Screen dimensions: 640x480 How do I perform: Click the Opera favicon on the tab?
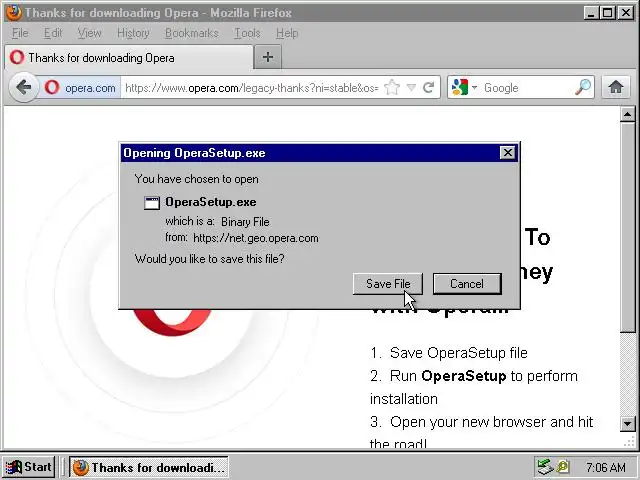pos(17,58)
